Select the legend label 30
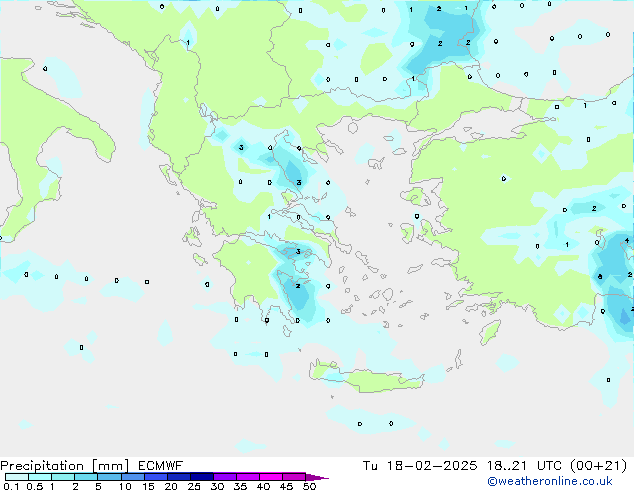Screen dimensions: 634x490 pyautogui.click(x=217, y=486)
